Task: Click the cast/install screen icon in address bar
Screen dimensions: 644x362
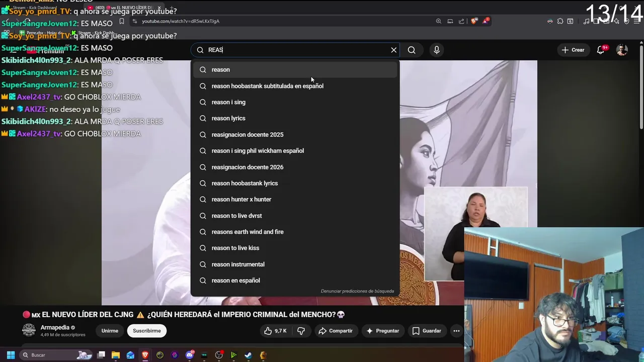Action: tap(450, 21)
